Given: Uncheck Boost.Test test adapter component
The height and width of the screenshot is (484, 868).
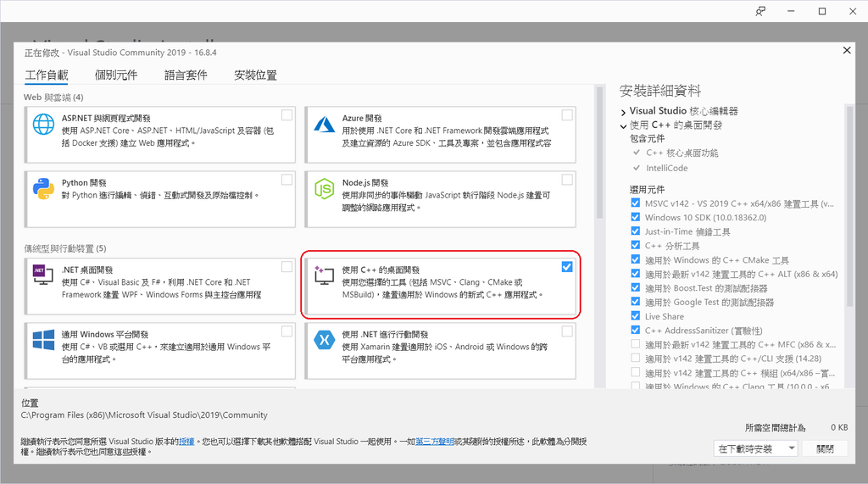Looking at the screenshot, I should [636, 287].
